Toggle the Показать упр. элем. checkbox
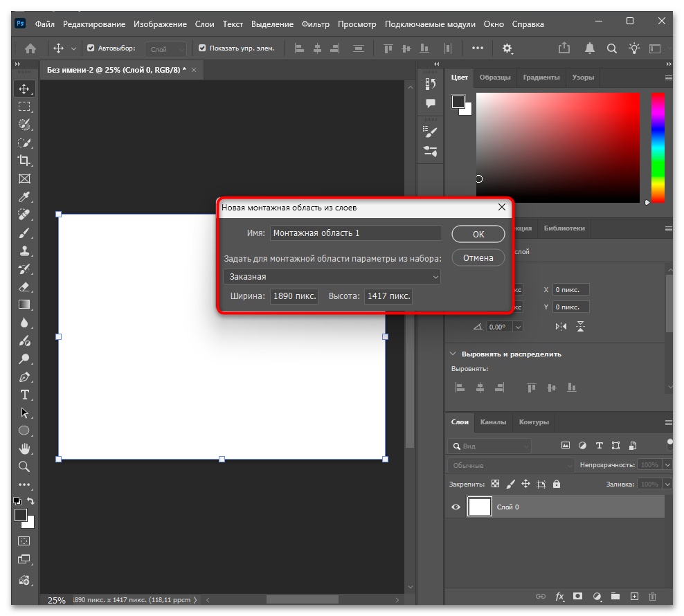Image resolution: width=684 pixels, height=616 pixels. 202,48
